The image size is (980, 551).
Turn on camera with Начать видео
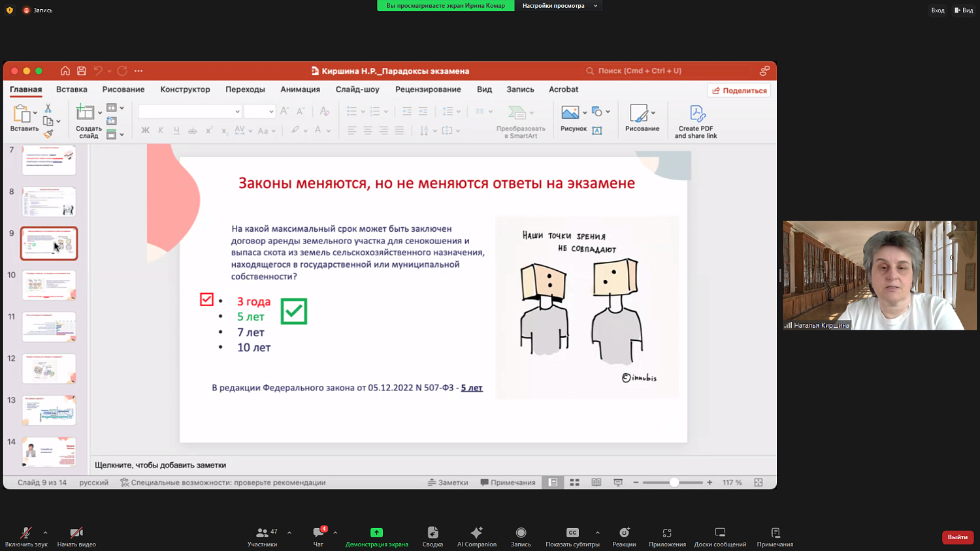click(x=76, y=533)
